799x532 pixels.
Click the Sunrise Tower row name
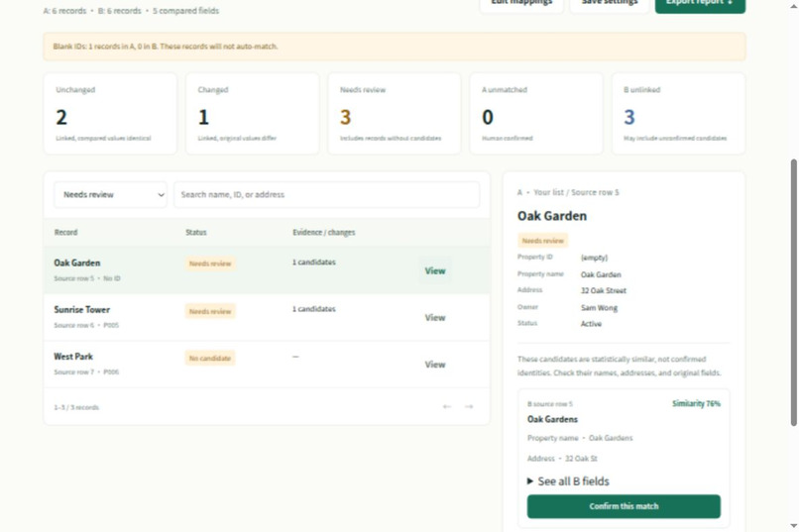81,309
